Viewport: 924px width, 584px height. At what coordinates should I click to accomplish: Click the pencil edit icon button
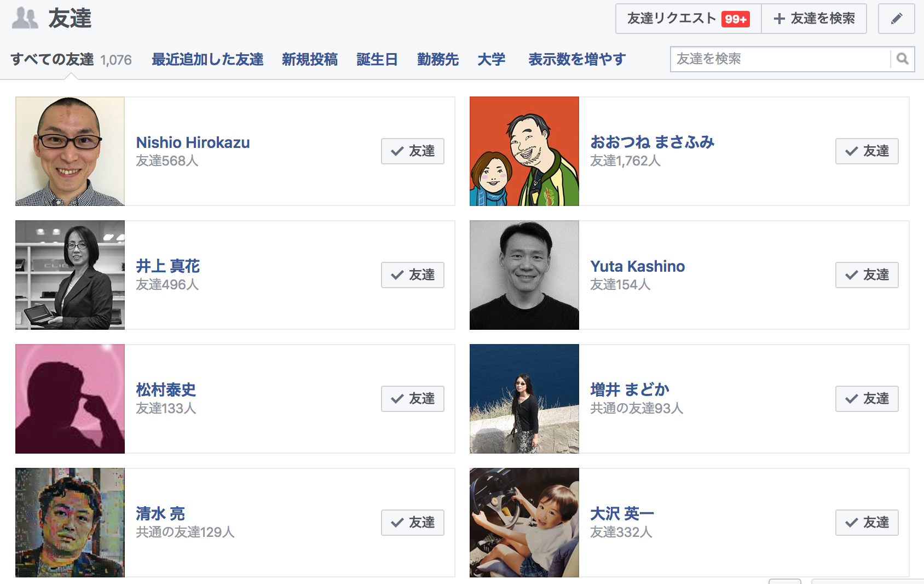coord(896,19)
